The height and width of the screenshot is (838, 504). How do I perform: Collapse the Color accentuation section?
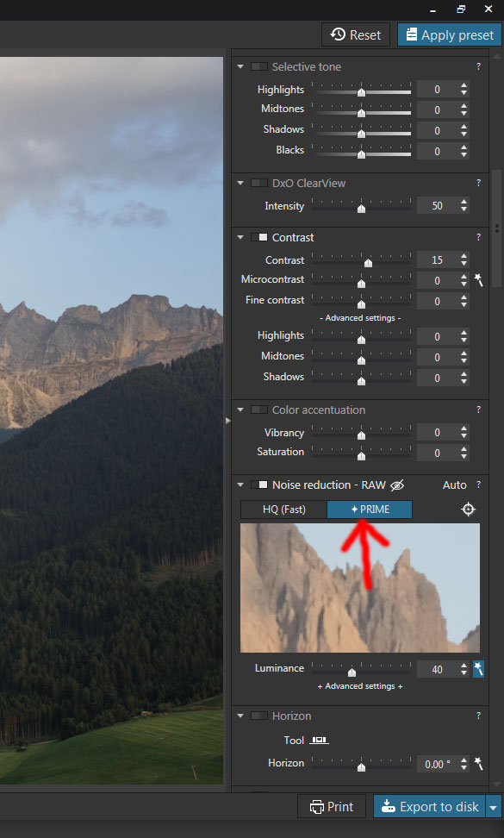click(240, 410)
